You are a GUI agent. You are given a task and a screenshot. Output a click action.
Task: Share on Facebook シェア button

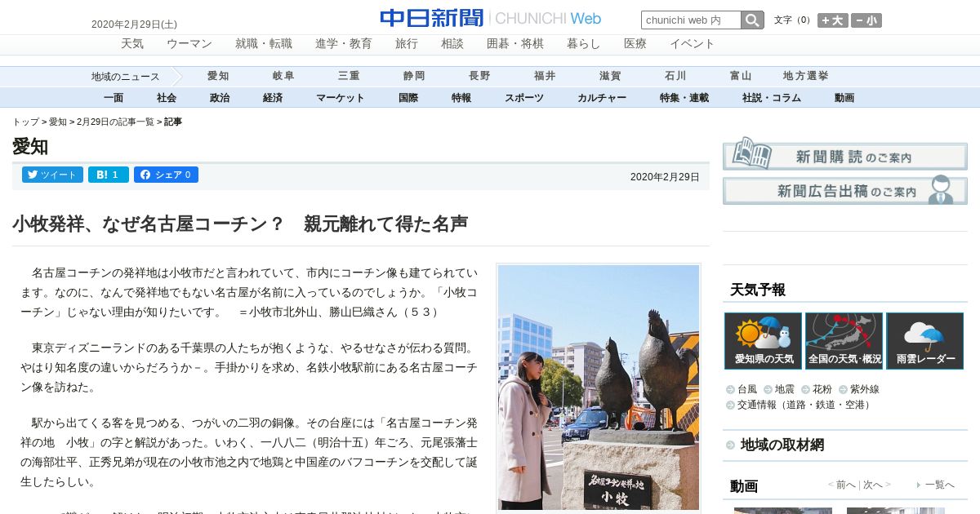[x=166, y=175]
